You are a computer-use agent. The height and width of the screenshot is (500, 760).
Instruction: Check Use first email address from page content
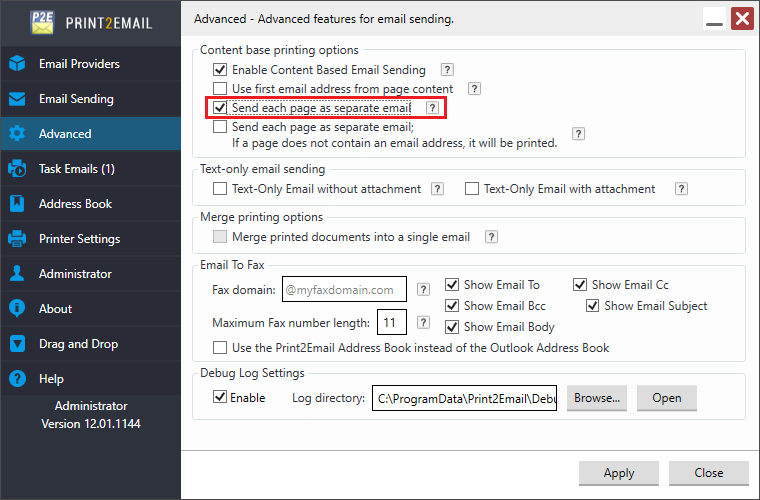point(220,89)
